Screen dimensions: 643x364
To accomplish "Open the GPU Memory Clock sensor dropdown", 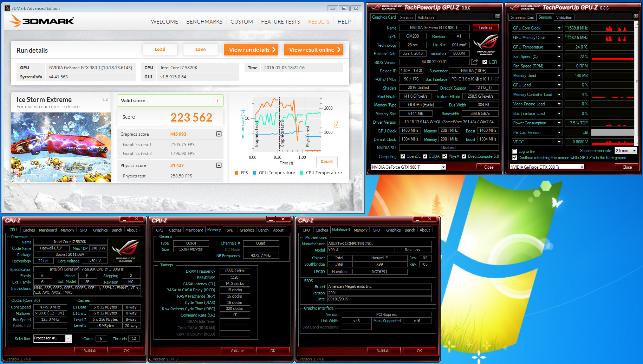I will pyautogui.click(x=559, y=38).
